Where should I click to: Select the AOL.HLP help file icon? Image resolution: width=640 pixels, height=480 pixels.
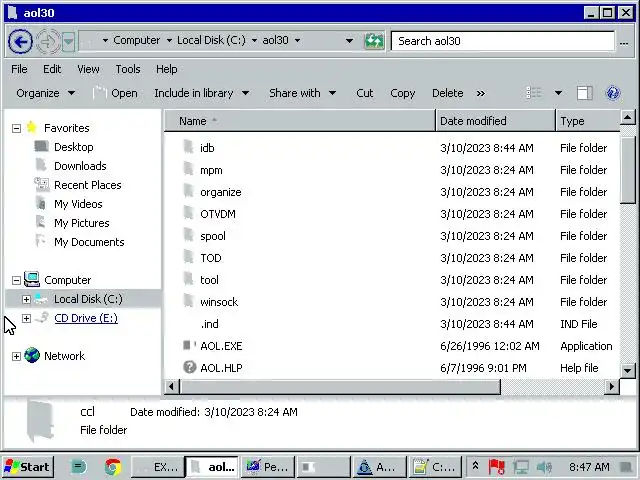(x=189, y=367)
